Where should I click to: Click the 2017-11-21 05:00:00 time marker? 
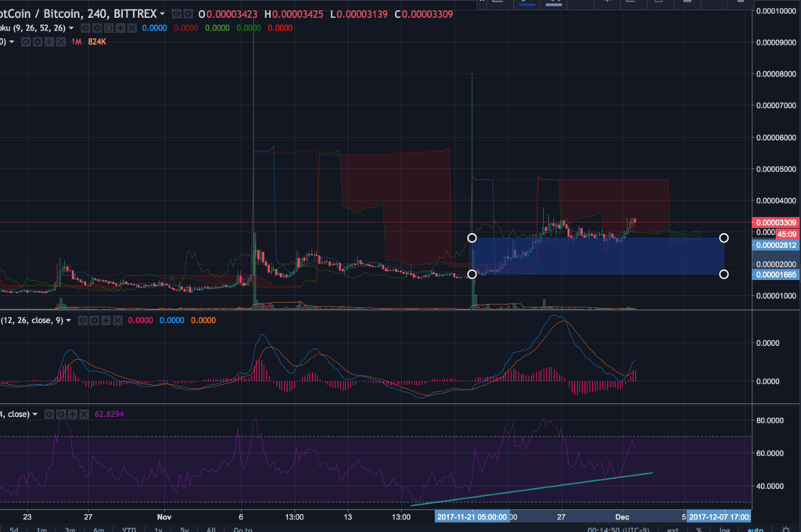tap(472, 516)
